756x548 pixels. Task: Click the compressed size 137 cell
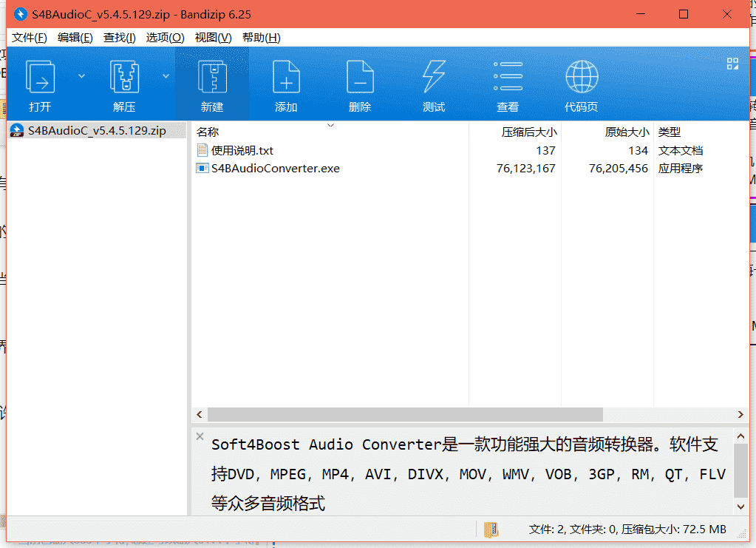[x=546, y=151]
